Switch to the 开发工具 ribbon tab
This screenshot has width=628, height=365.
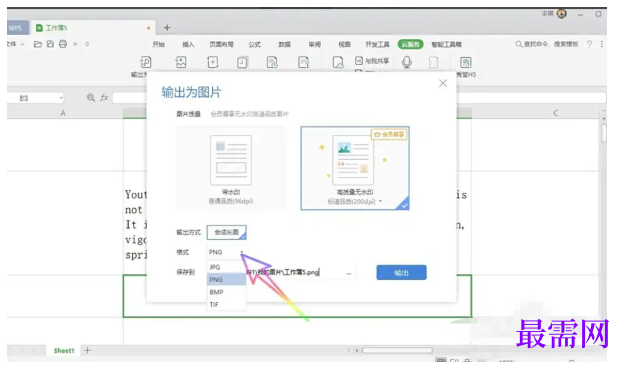coord(377,44)
